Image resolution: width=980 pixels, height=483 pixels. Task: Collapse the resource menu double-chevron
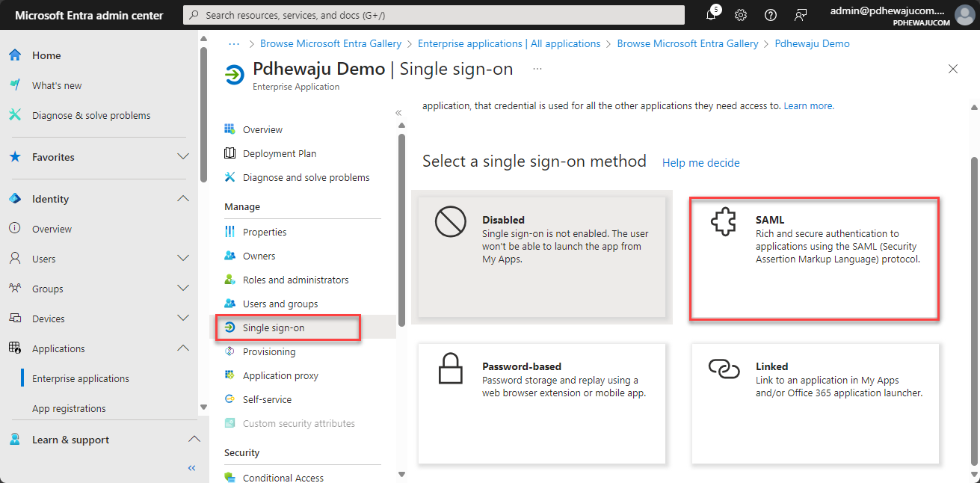click(398, 113)
